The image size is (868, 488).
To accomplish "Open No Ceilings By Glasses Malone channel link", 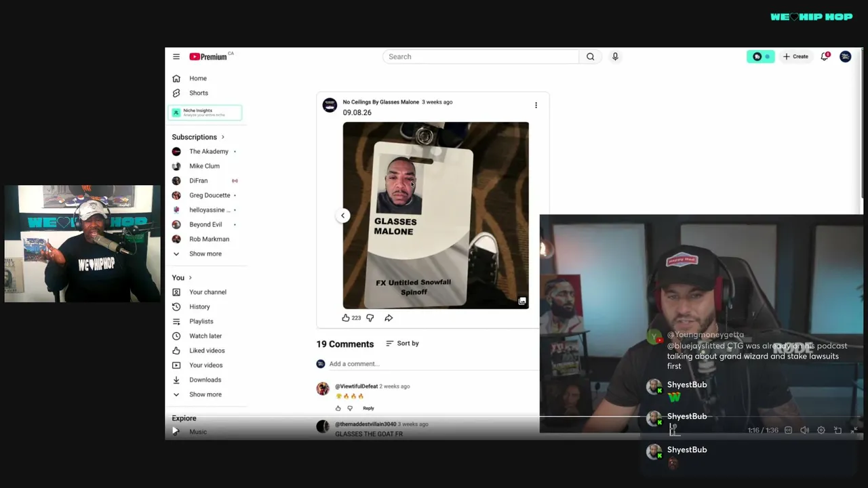I will [380, 102].
